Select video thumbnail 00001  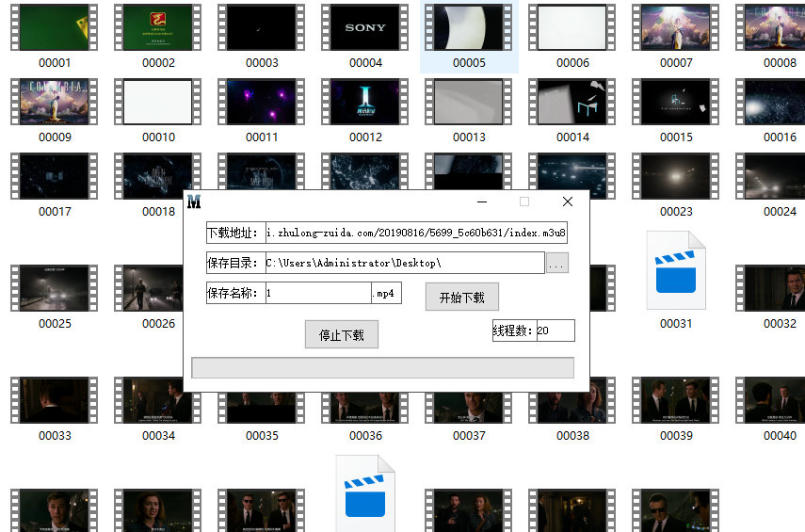click(55, 27)
